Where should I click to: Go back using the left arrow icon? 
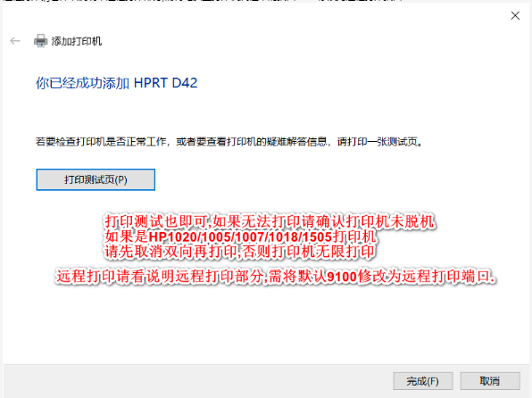15,41
